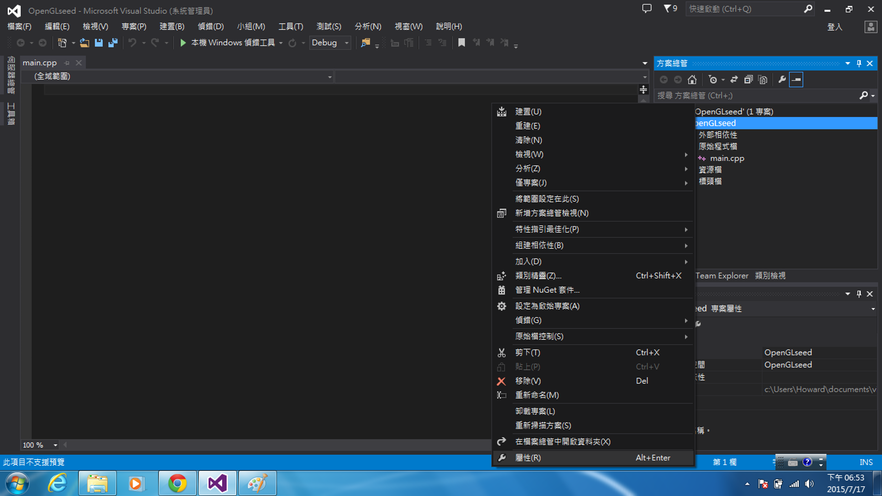This screenshot has width=882, height=496.
Task: Click the Find in Files toolbar icon
Action: coord(366,43)
